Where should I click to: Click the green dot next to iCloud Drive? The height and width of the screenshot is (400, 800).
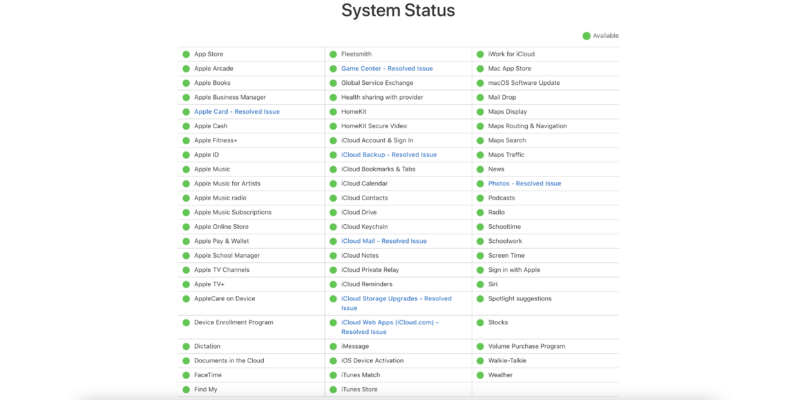pyautogui.click(x=333, y=212)
